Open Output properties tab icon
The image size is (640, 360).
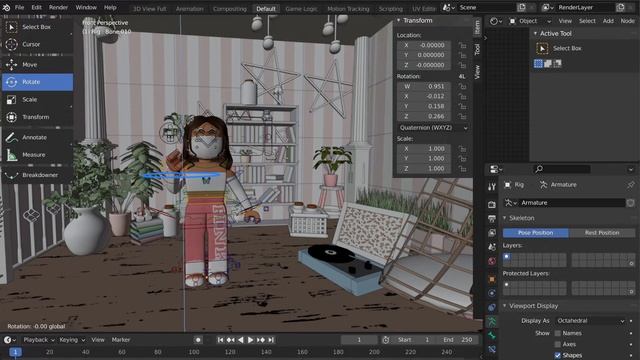pos(492,219)
